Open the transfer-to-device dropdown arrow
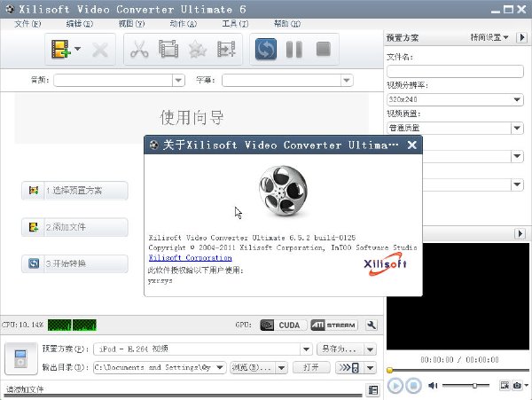 [x=370, y=367]
